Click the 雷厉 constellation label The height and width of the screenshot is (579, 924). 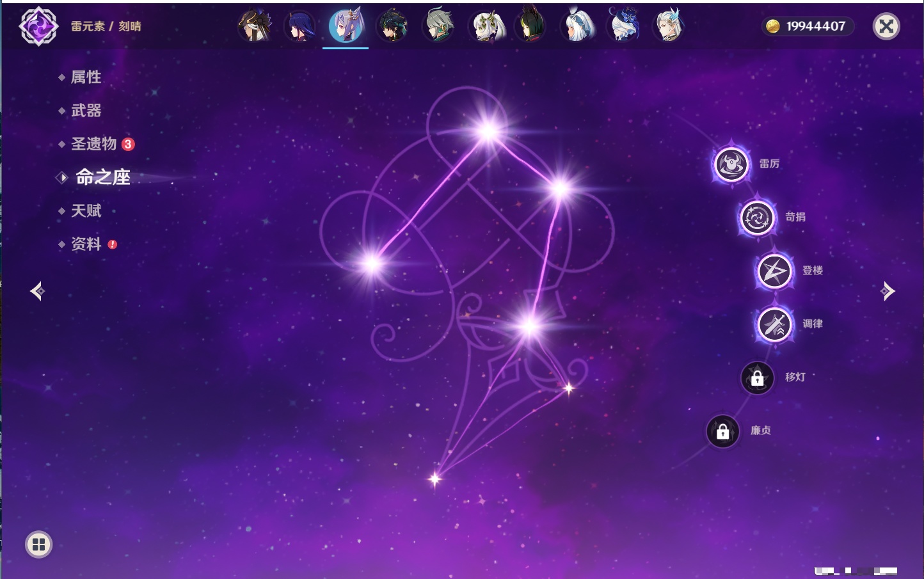tap(769, 164)
